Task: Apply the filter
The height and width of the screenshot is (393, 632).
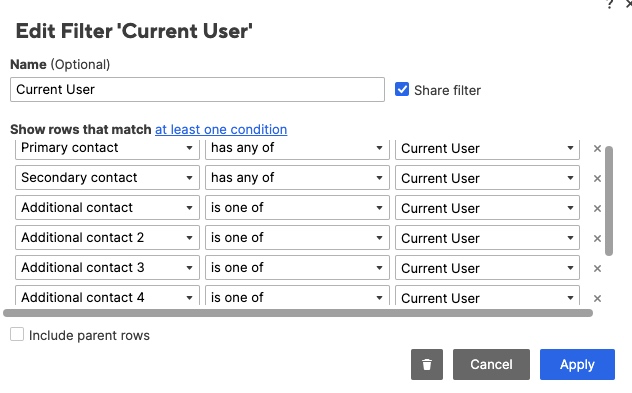Action: 577,364
